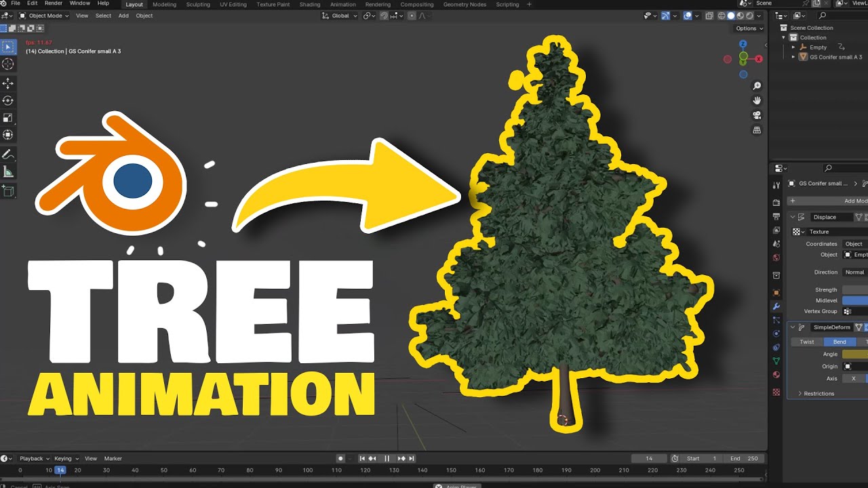Open the Object Mode dropdown

(x=44, y=16)
